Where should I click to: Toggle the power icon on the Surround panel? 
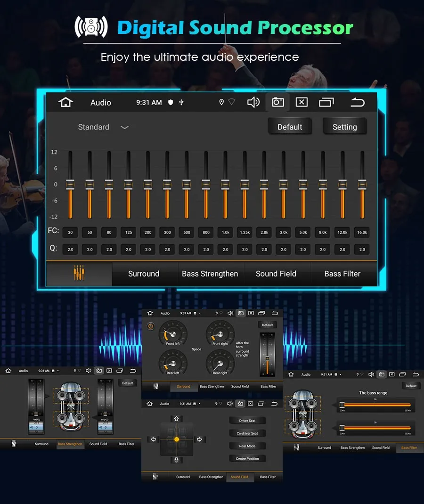tap(150, 326)
